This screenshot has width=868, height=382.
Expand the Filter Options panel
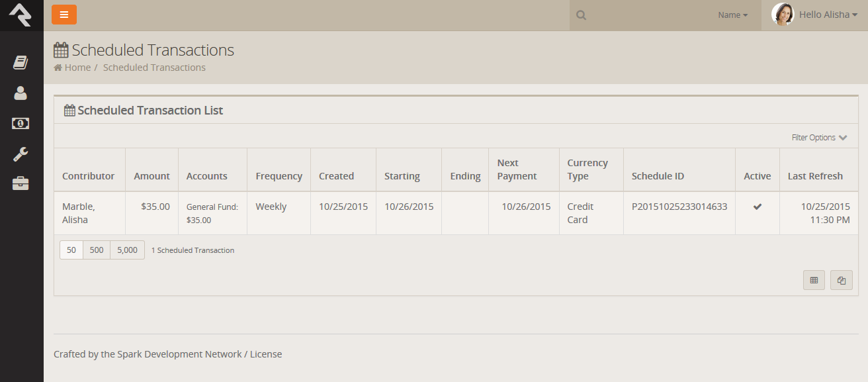click(819, 138)
